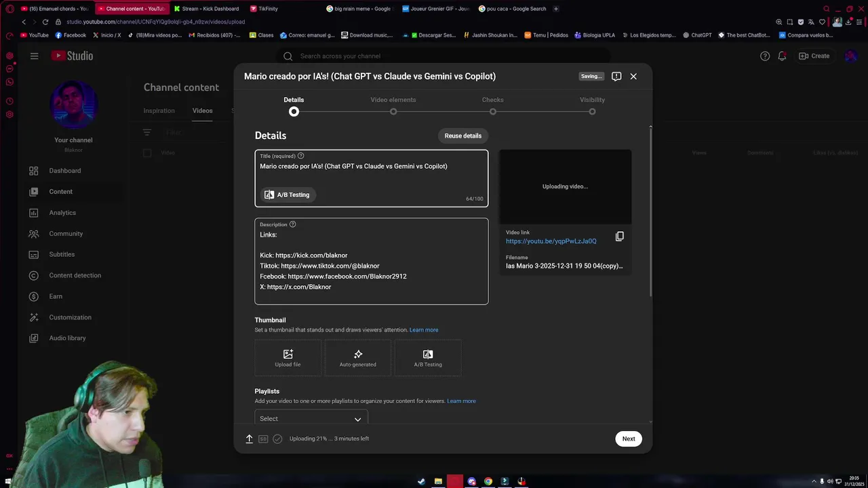Open the Title help question-mark icon
Image resolution: width=868 pixels, height=488 pixels.
click(301, 156)
